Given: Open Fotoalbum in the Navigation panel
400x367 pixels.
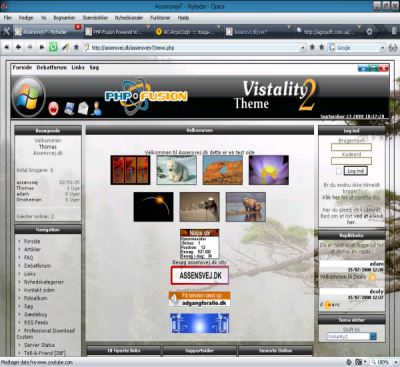Looking at the screenshot, I should pos(35,298).
